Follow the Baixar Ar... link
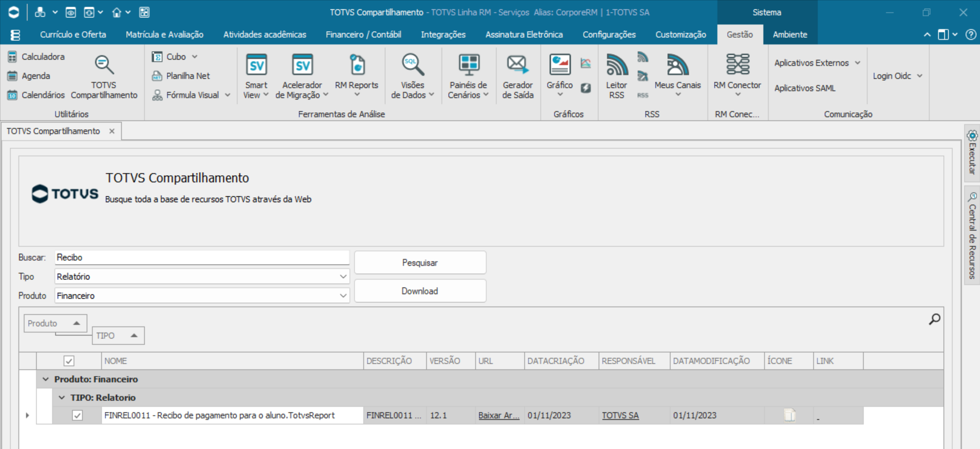The height and width of the screenshot is (449, 980). (499, 415)
